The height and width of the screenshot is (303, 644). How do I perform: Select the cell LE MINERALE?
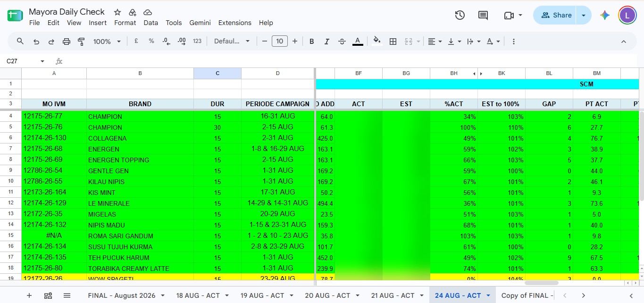pyautogui.click(x=140, y=203)
